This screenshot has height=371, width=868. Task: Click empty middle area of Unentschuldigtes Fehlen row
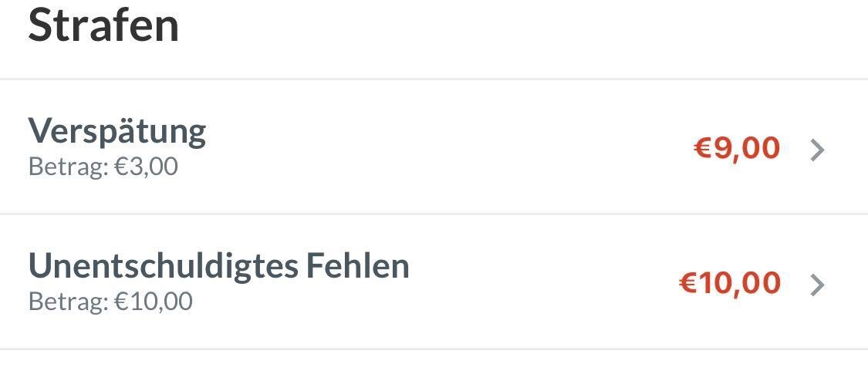pos(540,284)
